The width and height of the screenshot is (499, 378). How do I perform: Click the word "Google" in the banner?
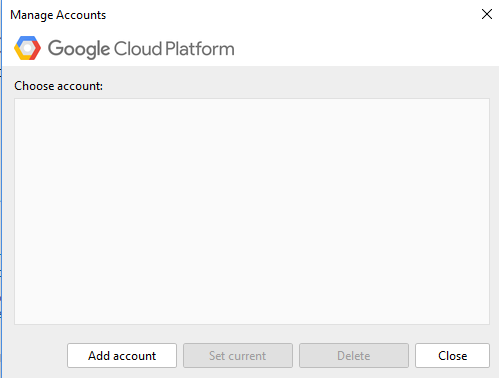pos(79,49)
